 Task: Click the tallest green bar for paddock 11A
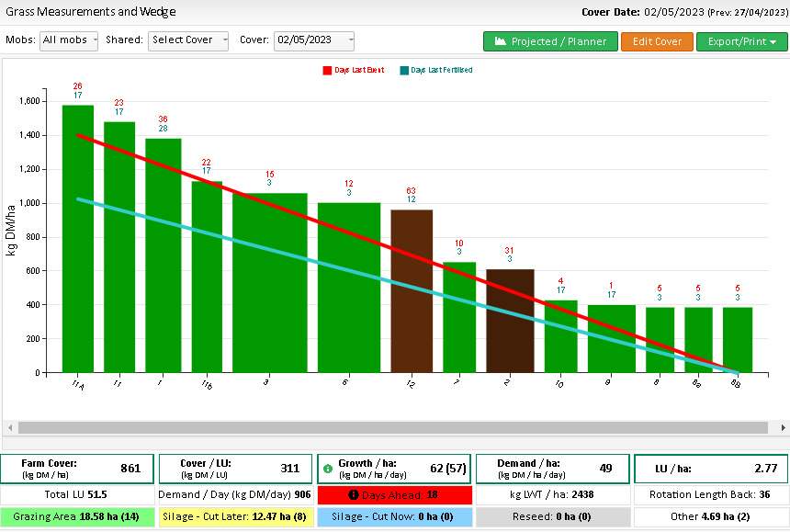(78, 239)
